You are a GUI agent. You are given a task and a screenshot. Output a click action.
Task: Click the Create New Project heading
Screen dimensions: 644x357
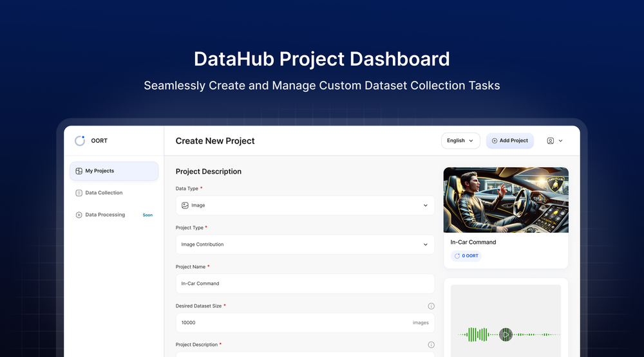click(x=215, y=141)
